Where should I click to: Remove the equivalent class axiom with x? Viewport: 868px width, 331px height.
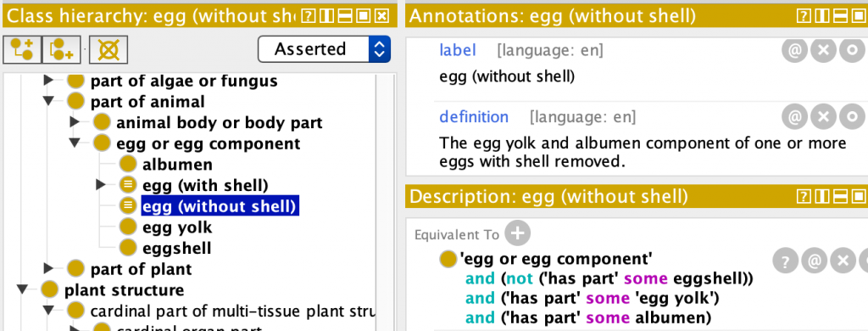pos(843,260)
